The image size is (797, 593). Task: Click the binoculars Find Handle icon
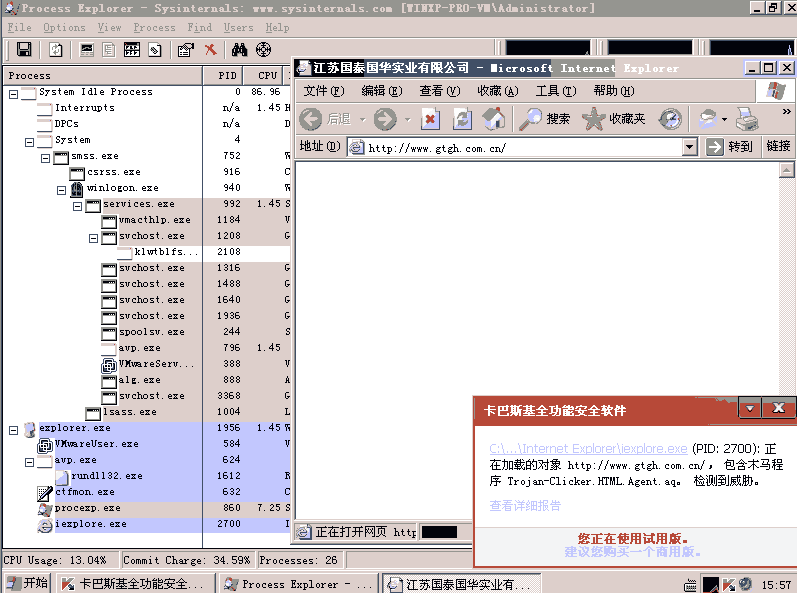[x=239, y=49]
